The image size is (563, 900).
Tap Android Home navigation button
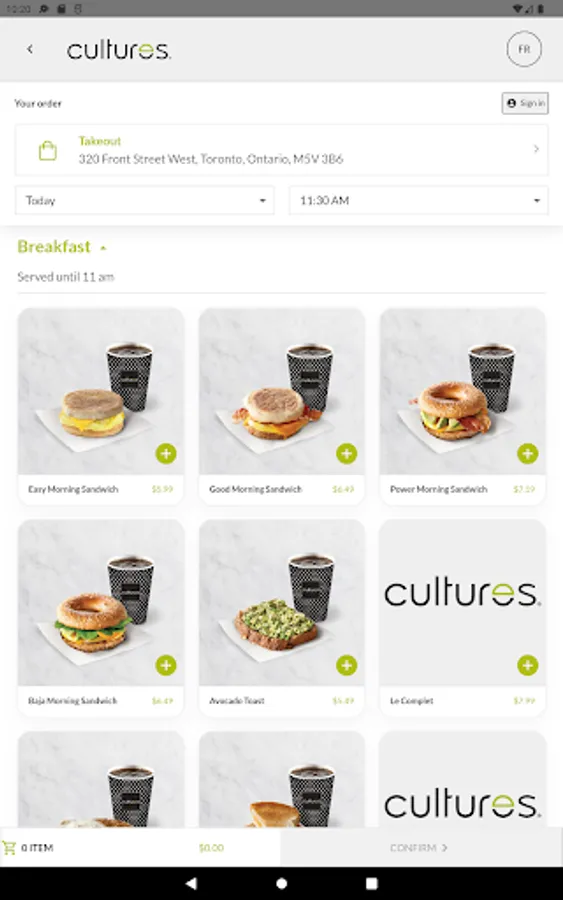(x=281, y=883)
